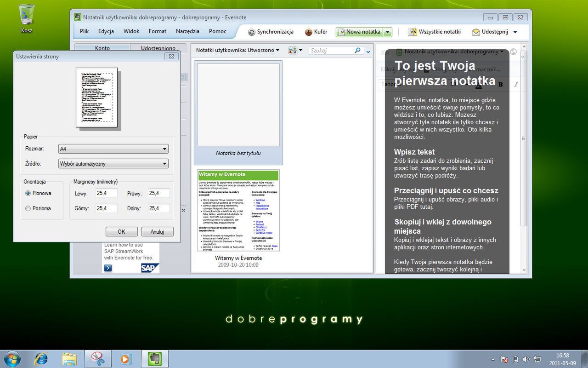Open the Narzędzia menu
The image size is (588, 368).
(187, 31)
